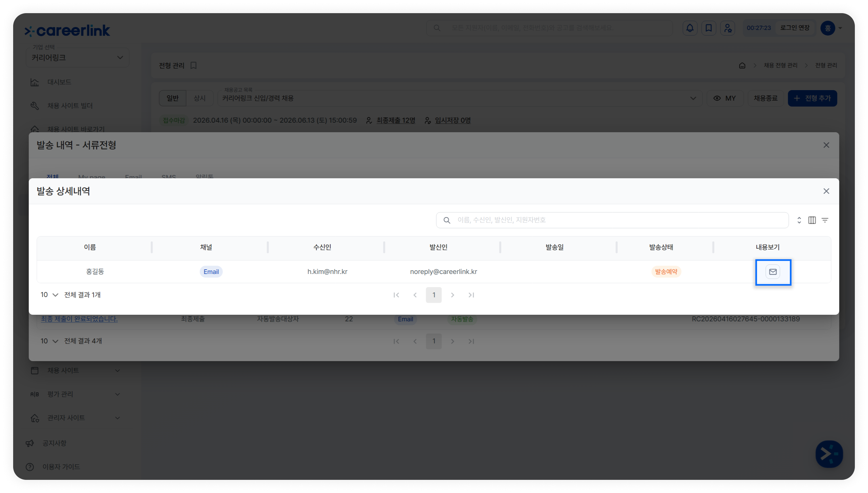Select the 일반 toggle option
Viewport: 868px width, 493px height.
(x=173, y=99)
